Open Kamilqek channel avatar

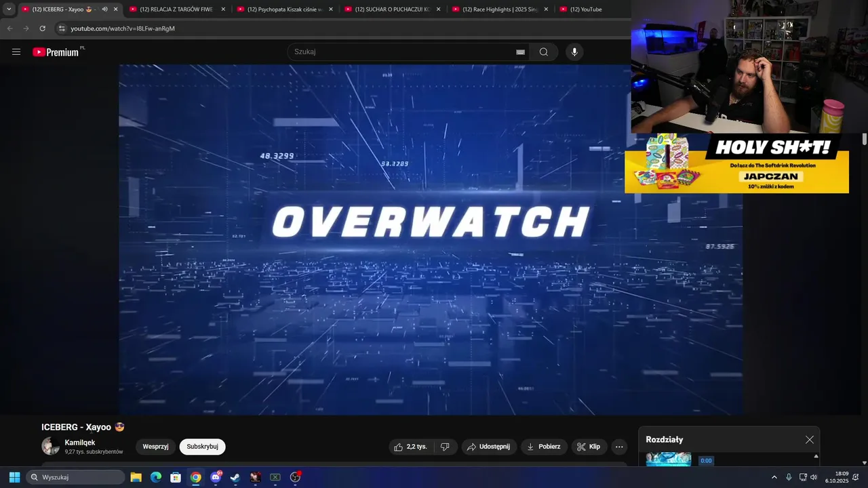(x=50, y=446)
